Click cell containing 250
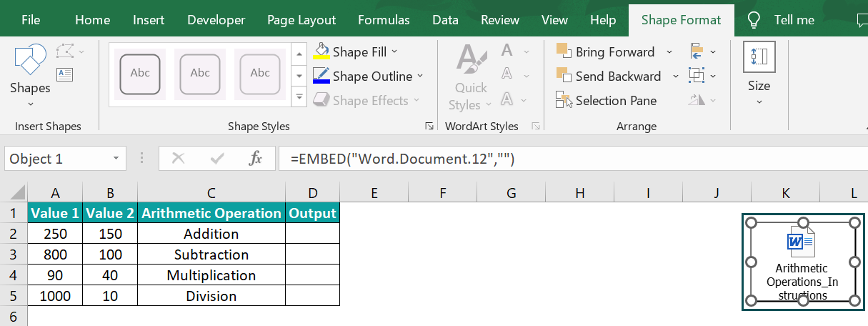Image resolution: width=868 pixels, height=326 pixels. pyautogui.click(x=55, y=234)
